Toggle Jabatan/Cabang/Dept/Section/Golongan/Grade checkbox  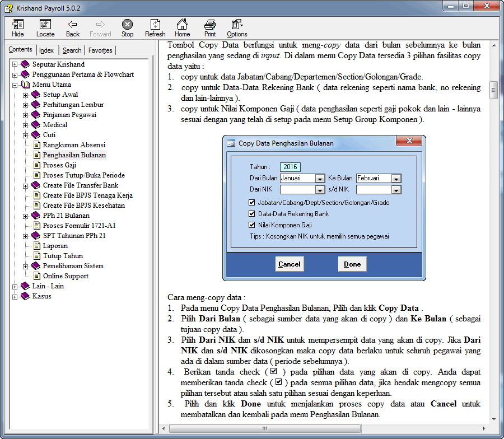click(x=252, y=203)
